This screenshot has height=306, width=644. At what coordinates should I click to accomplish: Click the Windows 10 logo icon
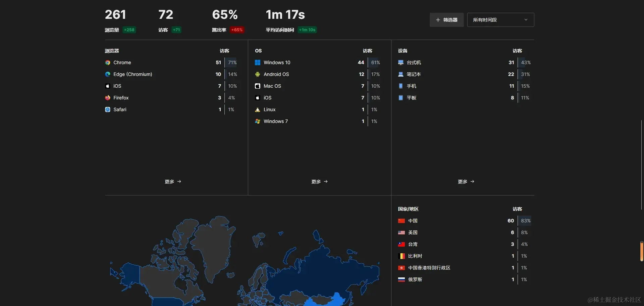pos(258,62)
